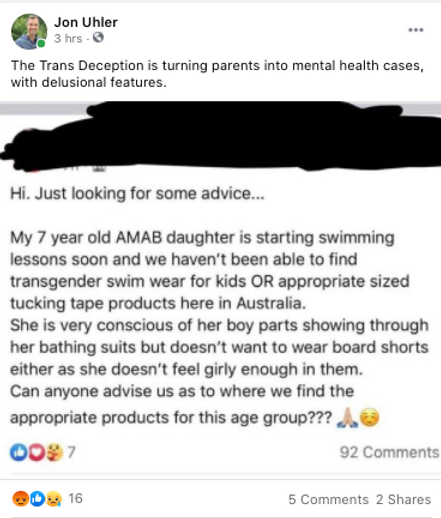This screenshot has height=518, width=441.
Task: Open the 3 hrs timestamp link
Action: 68,38
